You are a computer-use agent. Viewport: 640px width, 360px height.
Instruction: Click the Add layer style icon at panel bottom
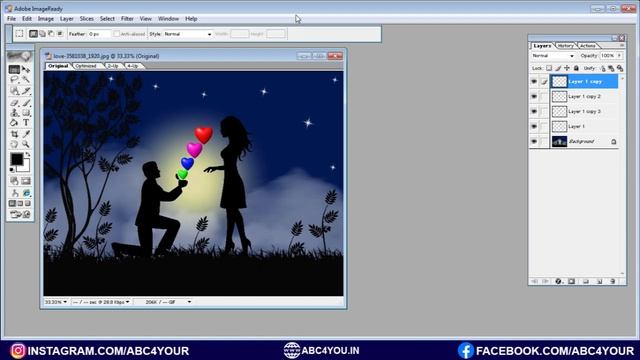coord(558,281)
